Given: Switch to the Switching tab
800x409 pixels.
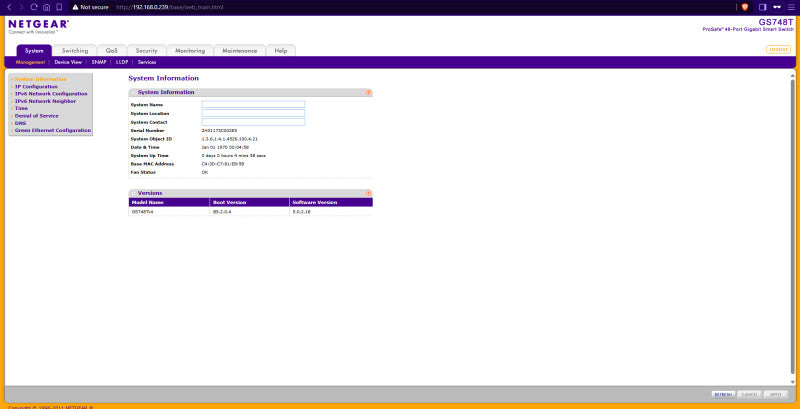Looking at the screenshot, I should [74, 51].
